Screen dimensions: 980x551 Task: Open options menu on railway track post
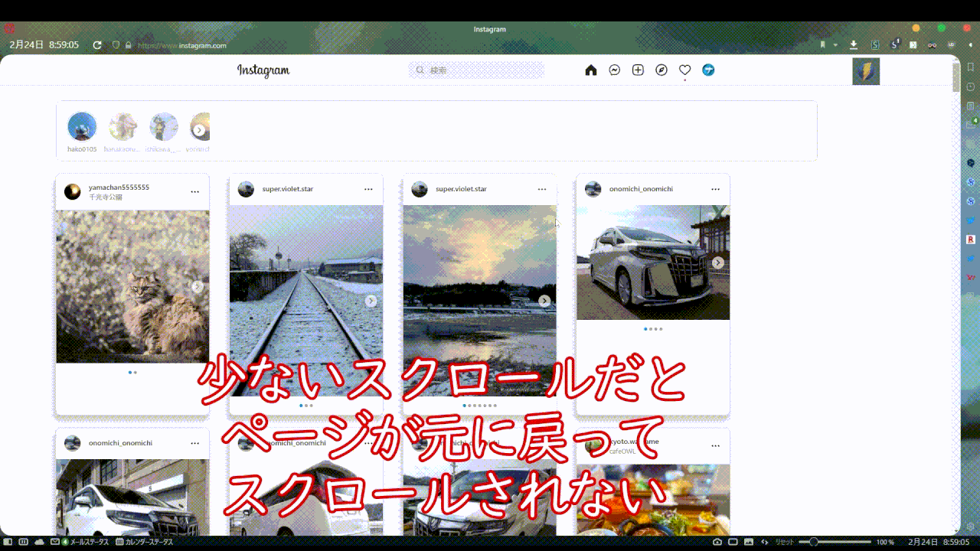368,189
